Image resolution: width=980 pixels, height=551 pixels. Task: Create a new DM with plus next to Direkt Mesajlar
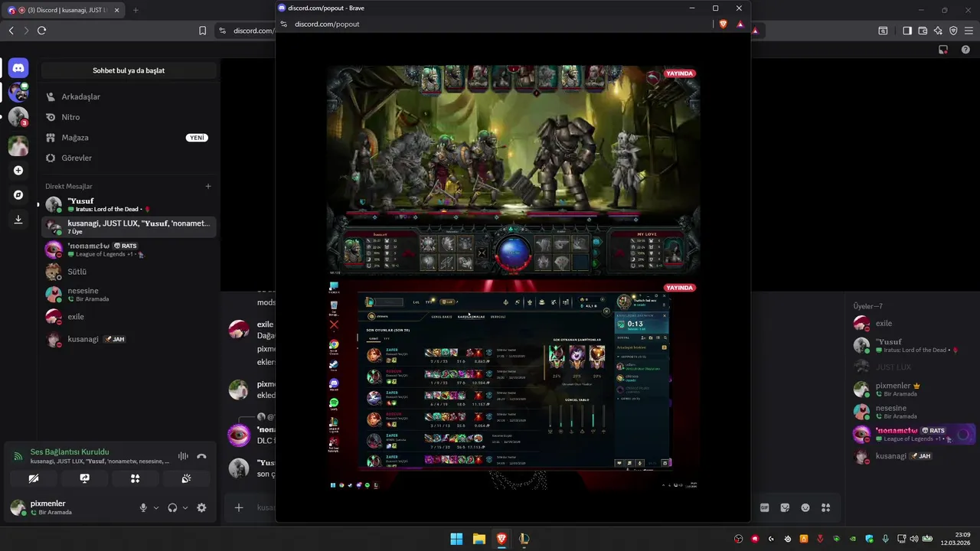pyautogui.click(x=208, y=186)
